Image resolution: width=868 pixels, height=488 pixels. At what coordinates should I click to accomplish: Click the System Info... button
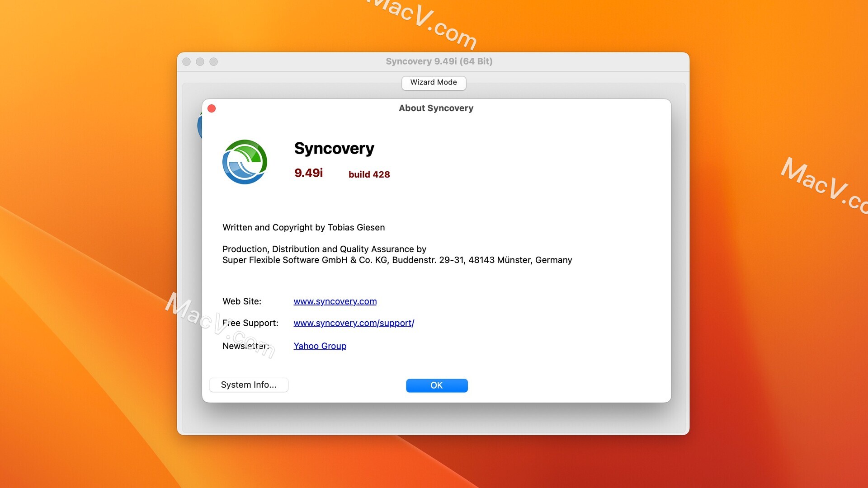(x=249, y=385)
